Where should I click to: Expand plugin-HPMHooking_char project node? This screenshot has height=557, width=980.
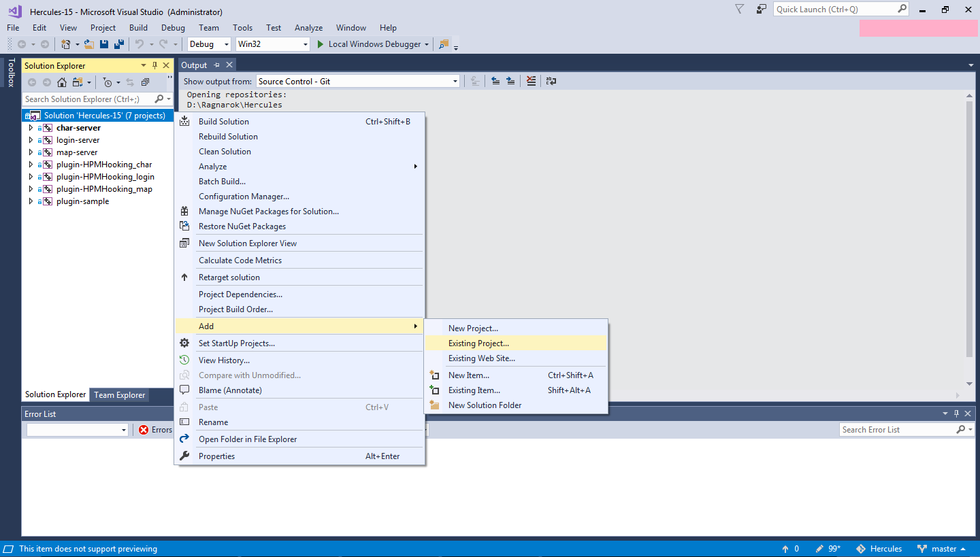click(31, 165)
